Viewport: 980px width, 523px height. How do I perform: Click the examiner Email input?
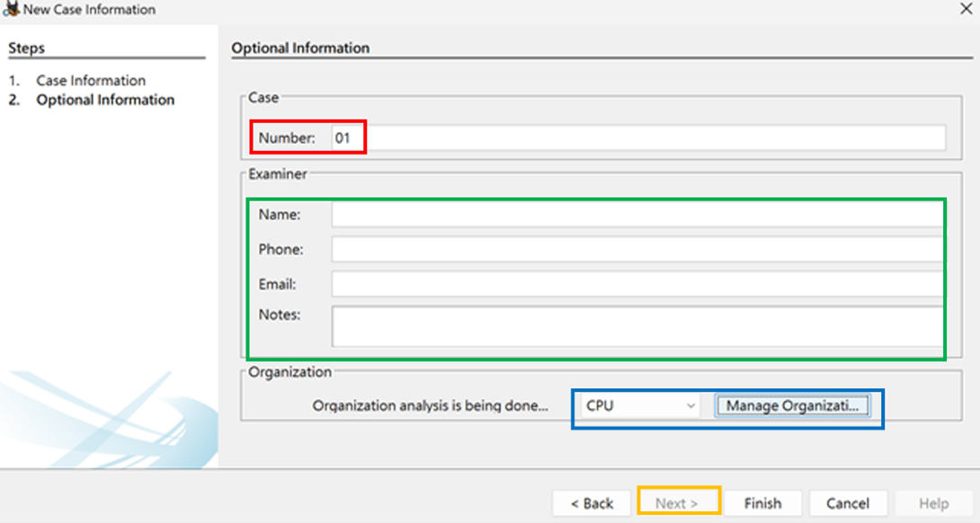(x=637, y=284)
